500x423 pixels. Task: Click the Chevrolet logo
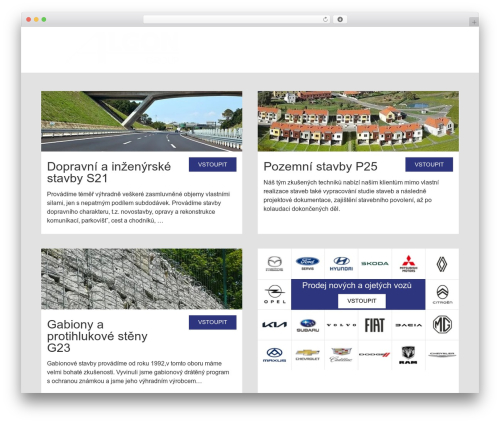coord(308,355)
